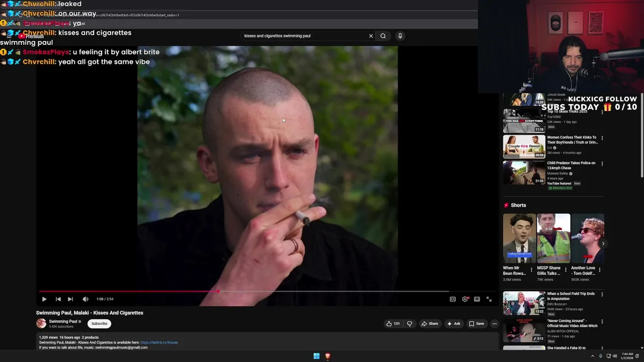
Task: Open options for the When Mr Bean Rowa... short
Action: click(x=531, y=270)
